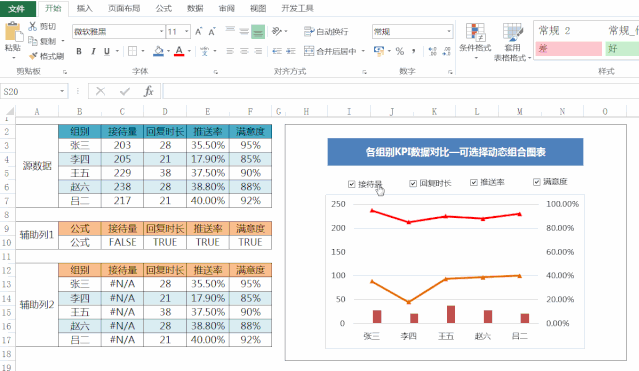The image size is (639, 371).
Task: Open underline style dropdown arrow
Action: pos(117,51)
